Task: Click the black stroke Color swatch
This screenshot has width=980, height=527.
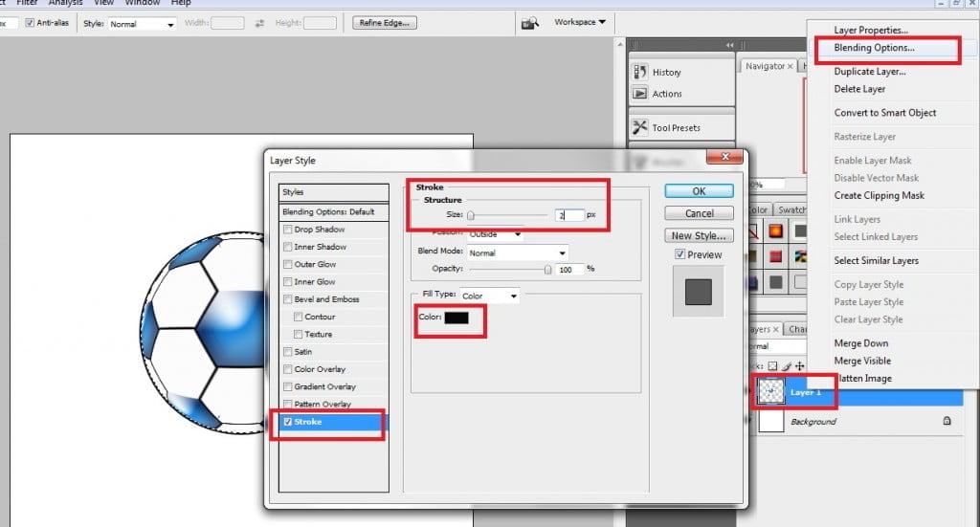Action: click(x=457, y=318)
